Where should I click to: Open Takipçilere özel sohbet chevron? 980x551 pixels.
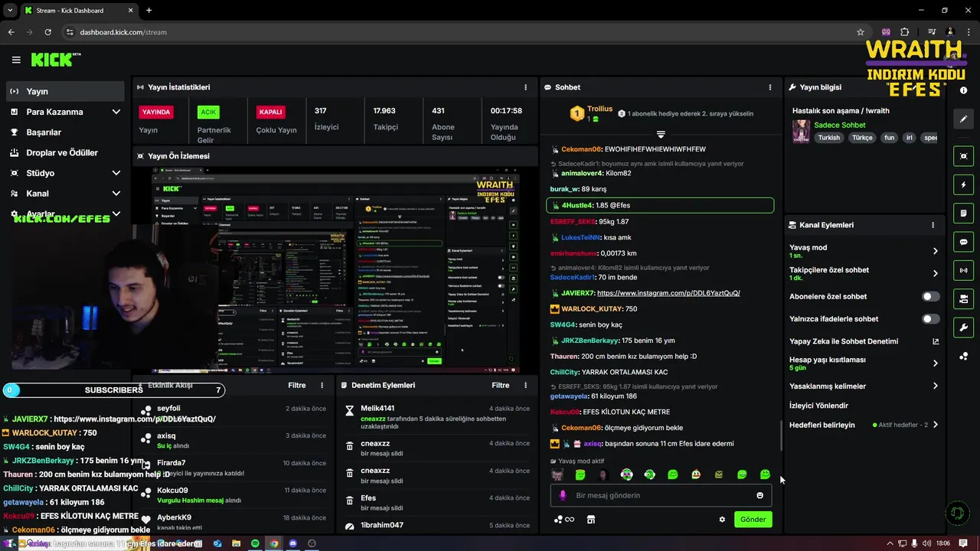(935, 273)
